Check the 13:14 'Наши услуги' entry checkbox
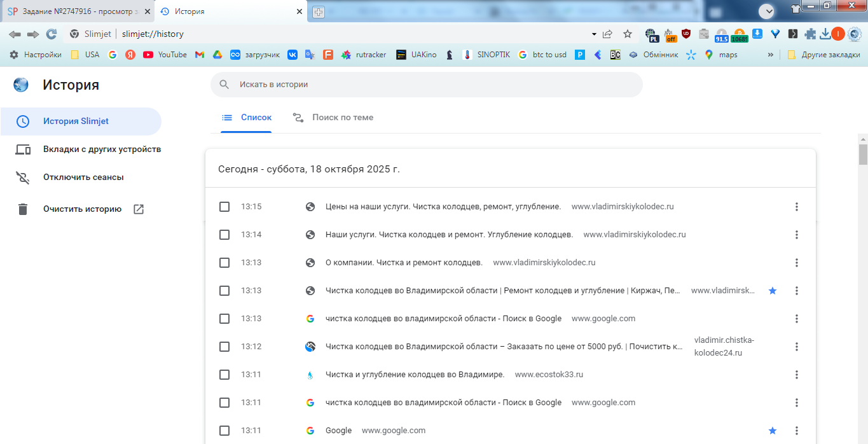Image resolution: width=868 pixels, height=444 pixels. tap(224, 235)
